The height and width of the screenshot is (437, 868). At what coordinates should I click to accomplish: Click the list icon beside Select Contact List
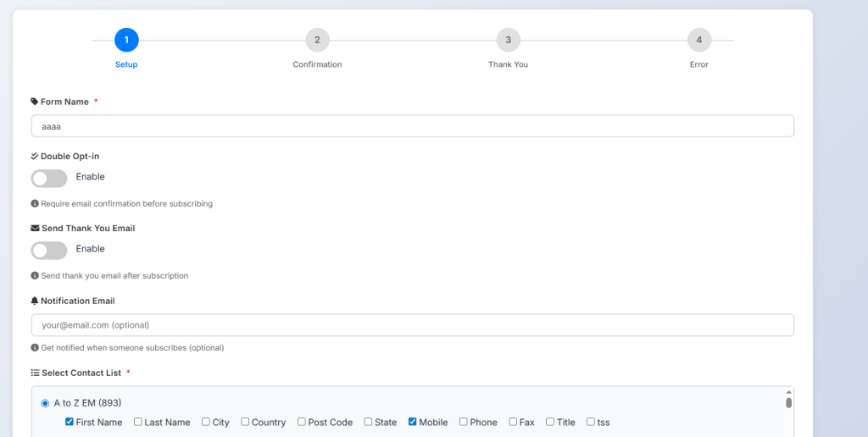(35, 373)
